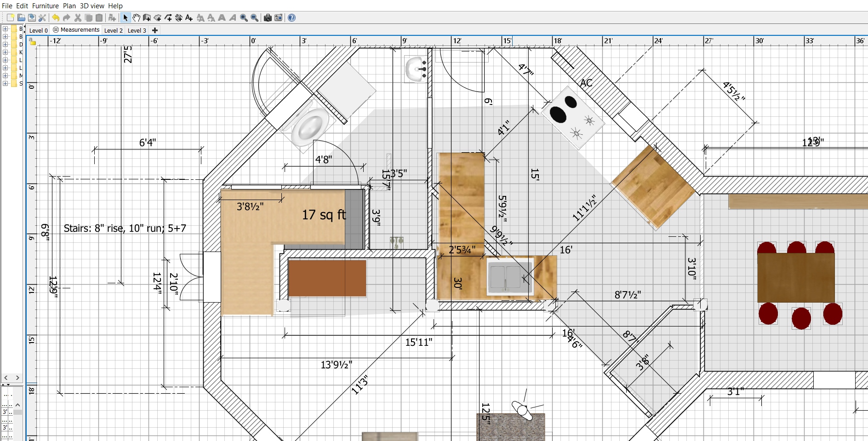Open the Plan menu
Screen dimensions: 868x441
[x=69, y=6]
